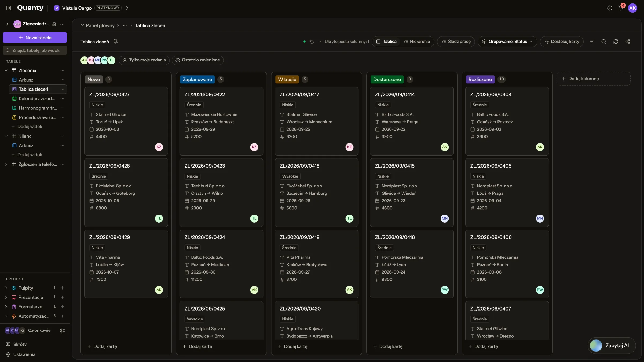The image size is (644, 362).
Task: Expand the Pulpity section
Action: [6, 288]
